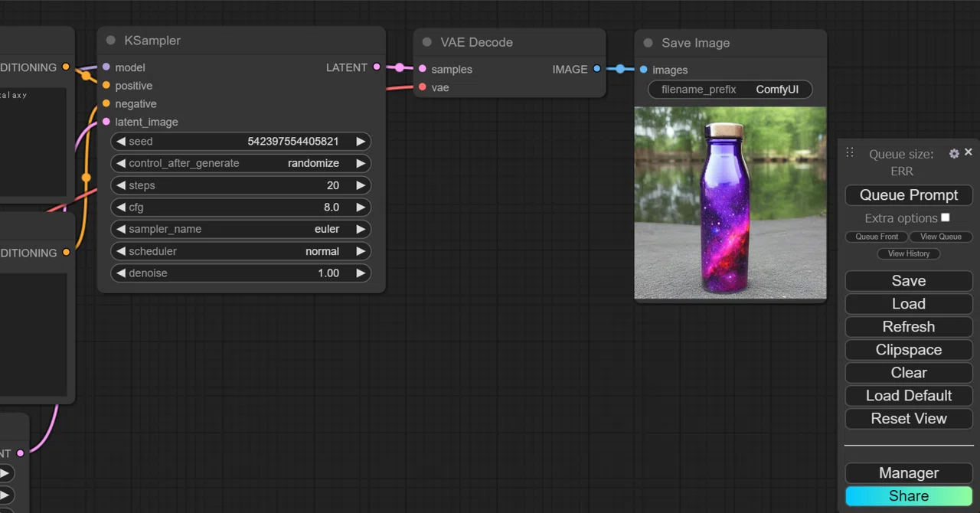Click the model input socket on KSampler
The width and height of the screenshot is (980, 513).
click(x=106, y=67)
